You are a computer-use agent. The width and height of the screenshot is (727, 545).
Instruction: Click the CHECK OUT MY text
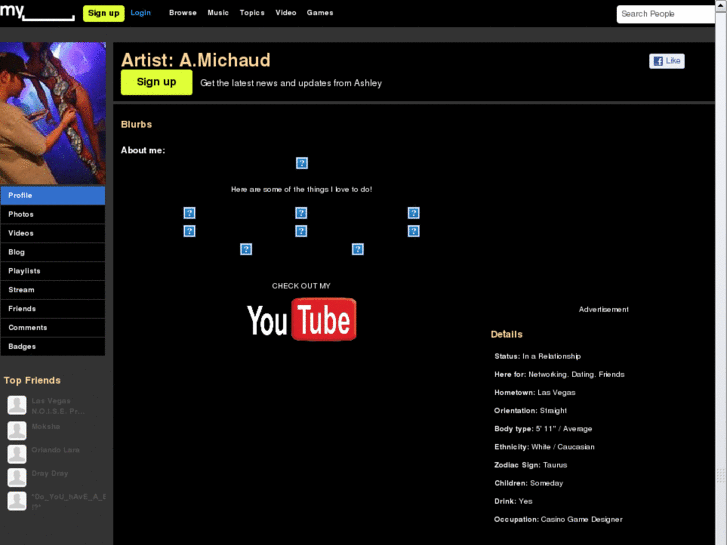(301, 286)
